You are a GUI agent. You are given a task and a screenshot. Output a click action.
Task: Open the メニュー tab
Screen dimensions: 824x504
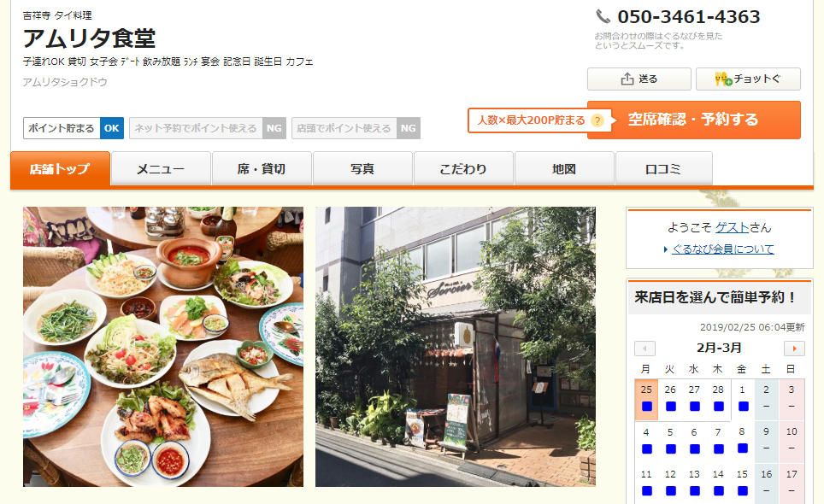click(161, 169)
